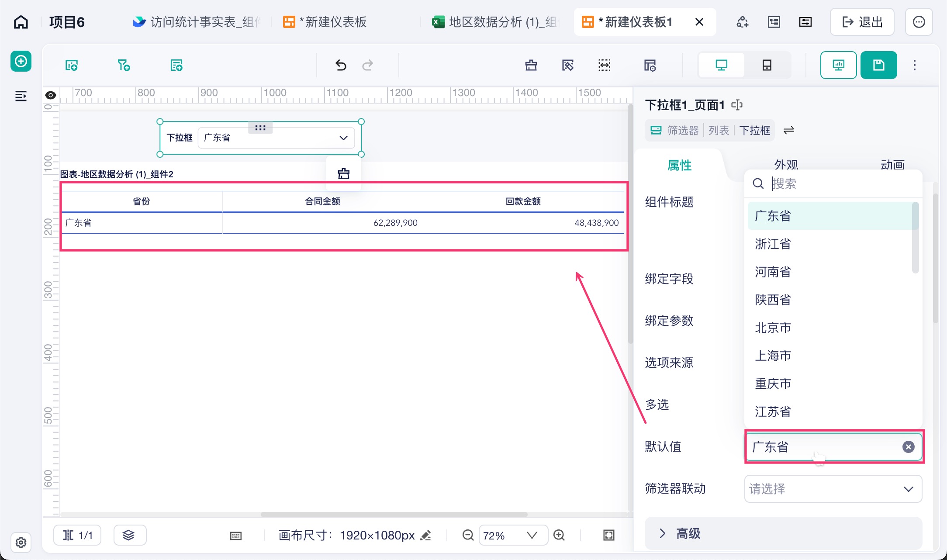Add a chart component from toolbar
The height and width of the screenshot is (560, 947).
72,66
